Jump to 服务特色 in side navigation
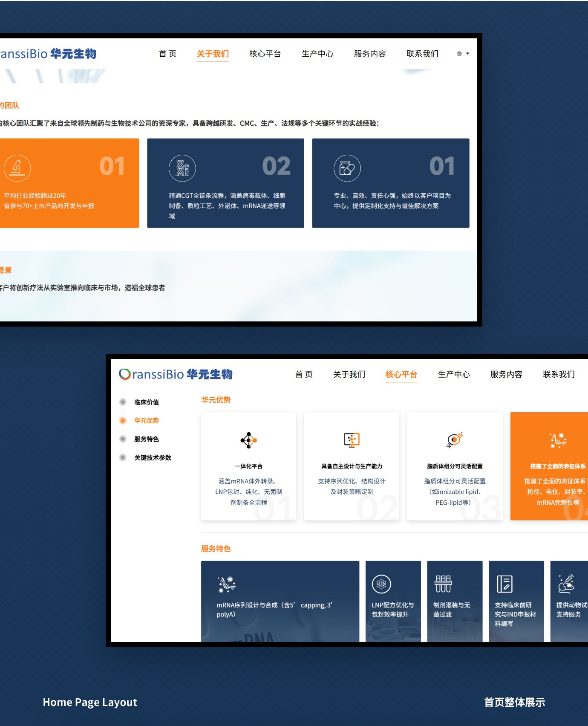The height and width of the screenshot is (726, 588). pyautogui.click(x=146, y=439)
